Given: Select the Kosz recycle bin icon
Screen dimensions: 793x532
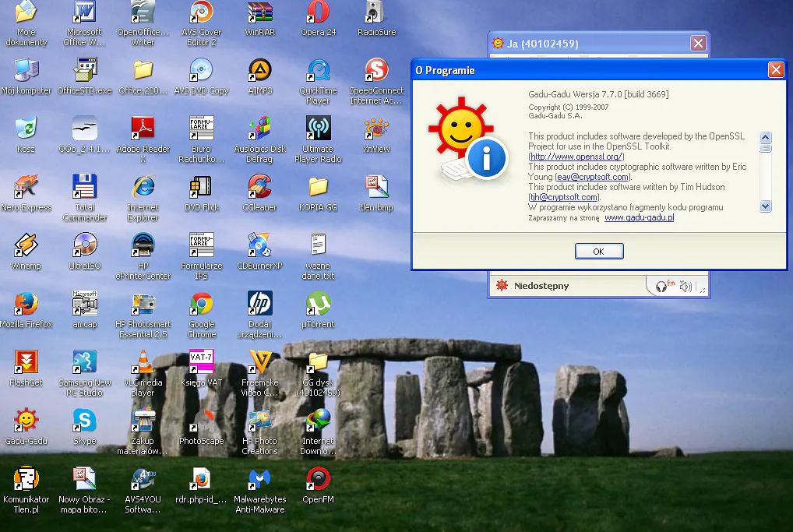Looking at the screenshot, I should coord(26,135).
